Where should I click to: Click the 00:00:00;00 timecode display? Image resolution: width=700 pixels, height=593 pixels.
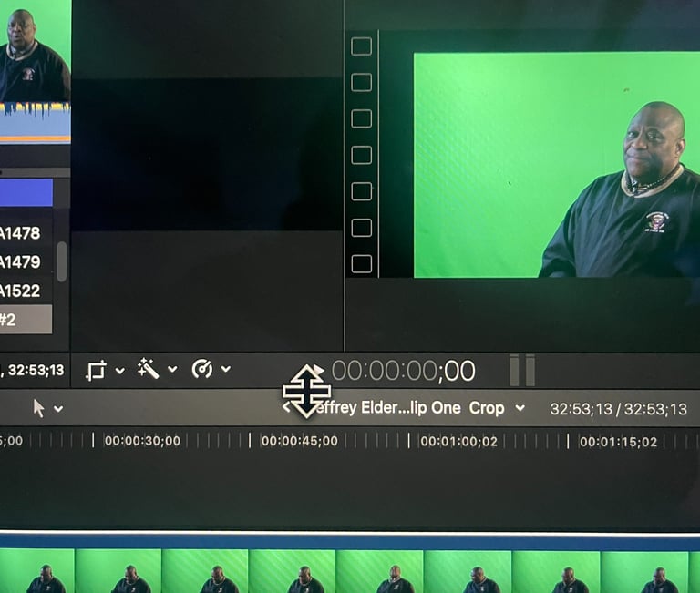(x=403, y=371)
